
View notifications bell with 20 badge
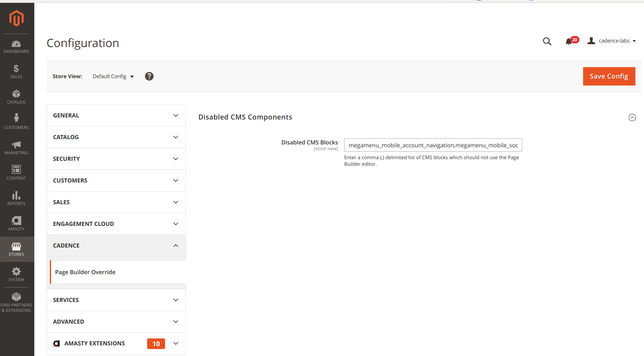(x=569, y=41)
